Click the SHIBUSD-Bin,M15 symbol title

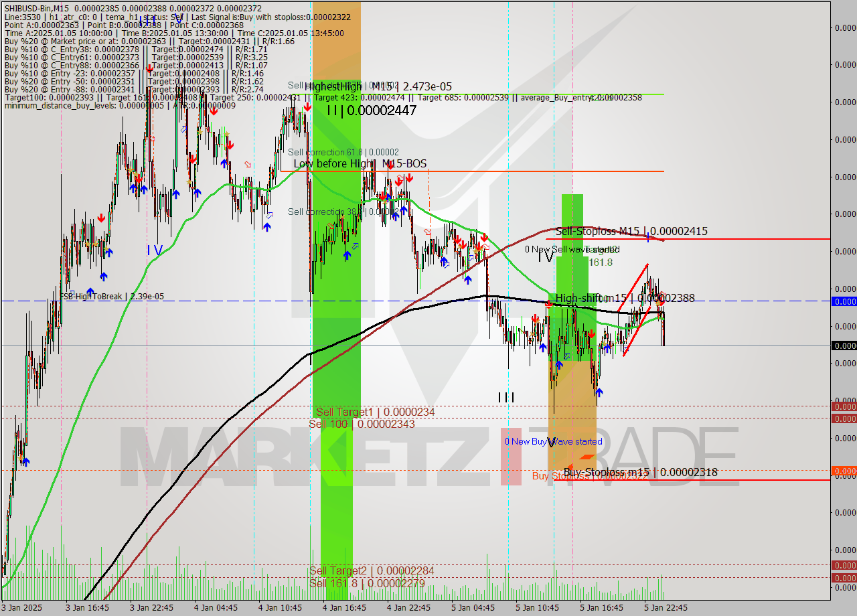(37, 7)
